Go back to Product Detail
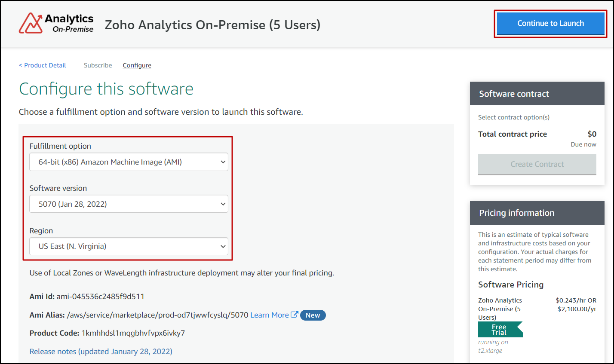The width and height of the screenshot is (614, 364). [42, 65]
